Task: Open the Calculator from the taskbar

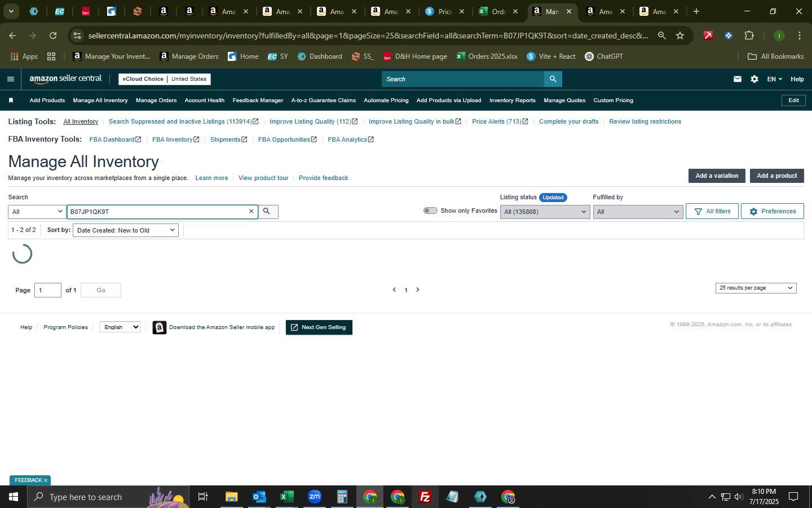Action: click(342, 497)
